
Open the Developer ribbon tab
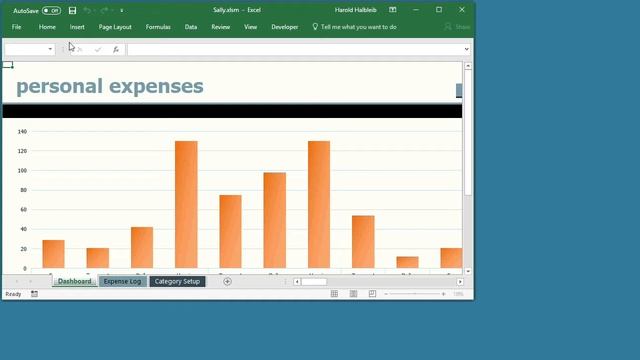point(284,27)
